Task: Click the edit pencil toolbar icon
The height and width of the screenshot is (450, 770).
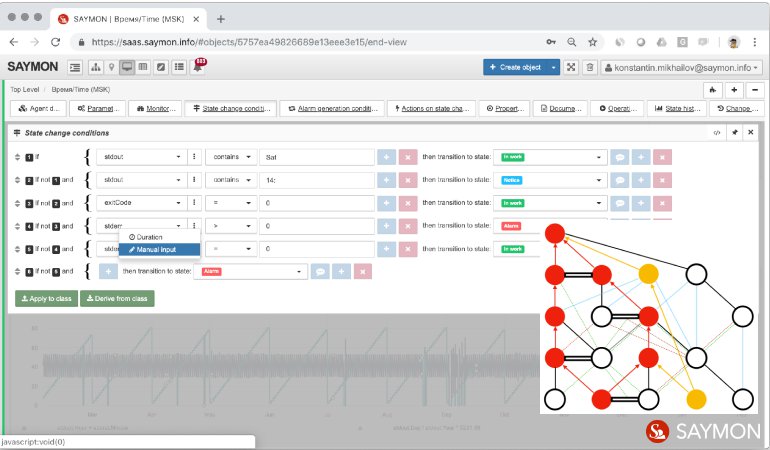Action: (x=161, y=67)
